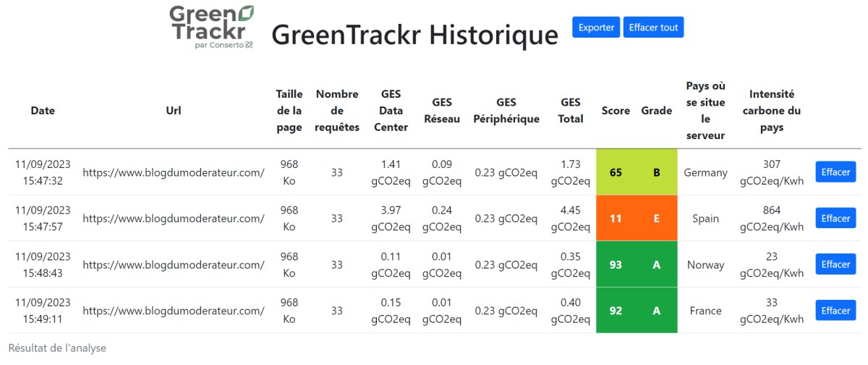Click the Date column header
This screenshot has height=365, width=868.
[43, 111]
